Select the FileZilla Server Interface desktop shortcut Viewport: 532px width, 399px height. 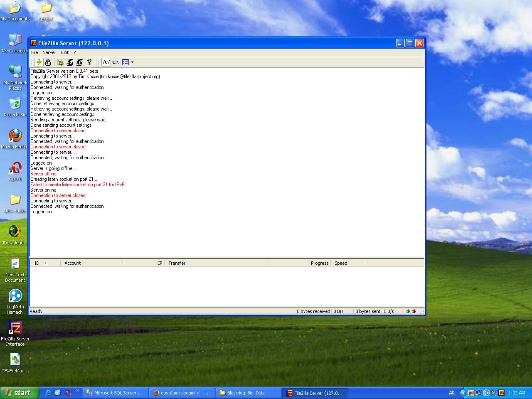15,334
